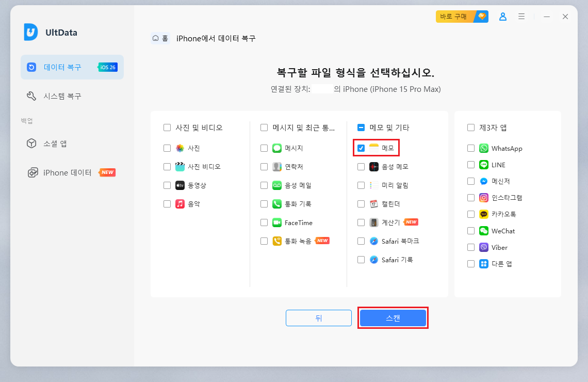Uncheck the 메모 checkbox
The width and height of the screenshot is (588, 382).
pos(361,148)
